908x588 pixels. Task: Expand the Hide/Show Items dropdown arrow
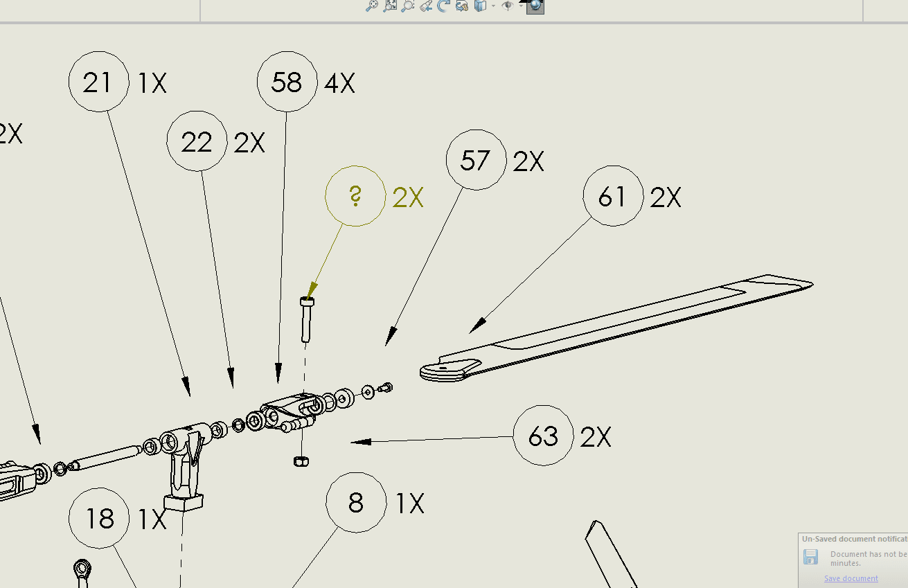[x=522, y=6]
